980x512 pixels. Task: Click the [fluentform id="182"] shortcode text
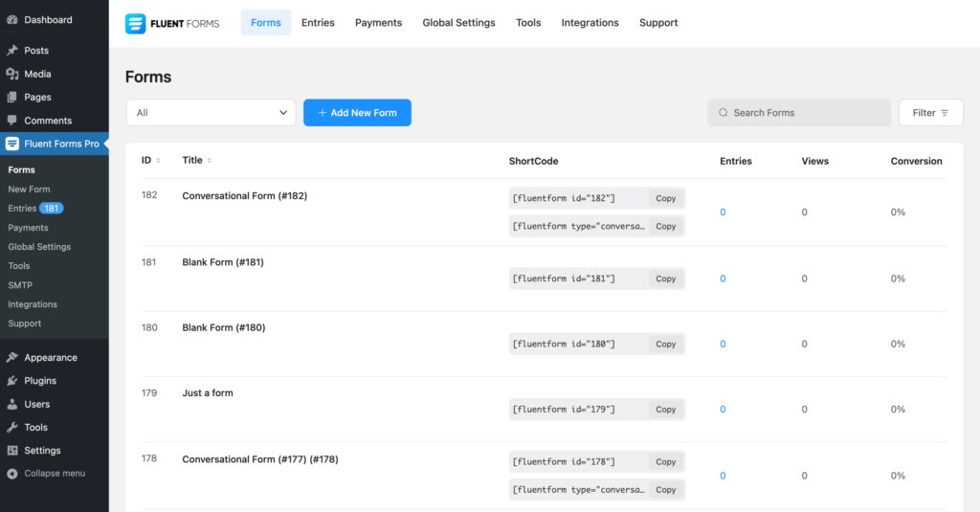[564, 198]
